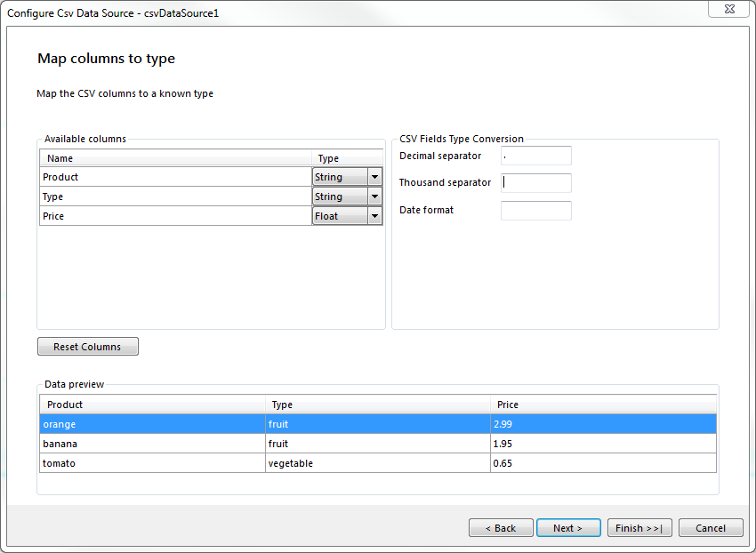Click inside the Decimal separator field
Screen dimensions: 756x553
535,155
